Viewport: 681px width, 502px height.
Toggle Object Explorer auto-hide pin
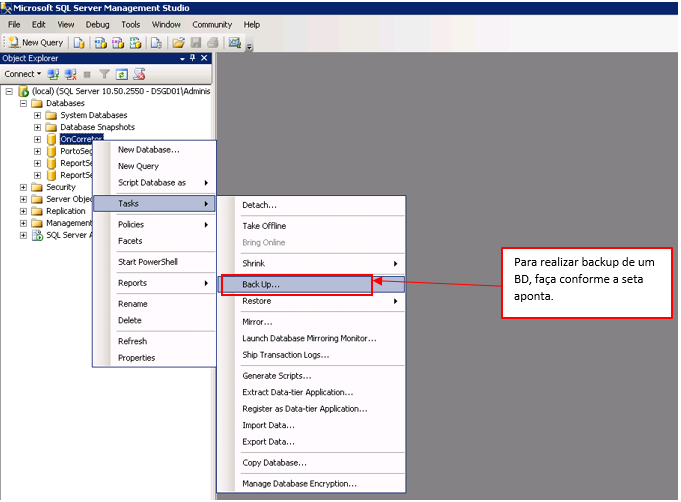192,58
